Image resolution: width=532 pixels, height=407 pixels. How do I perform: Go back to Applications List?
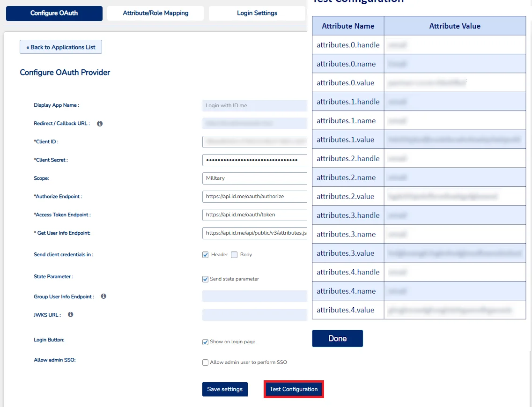(61, 47)
